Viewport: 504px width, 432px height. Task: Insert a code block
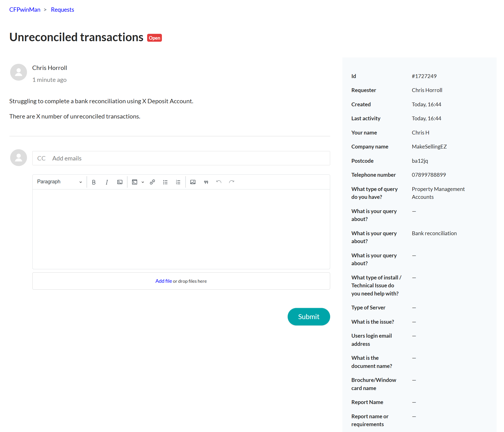click(x=135, y=182)
